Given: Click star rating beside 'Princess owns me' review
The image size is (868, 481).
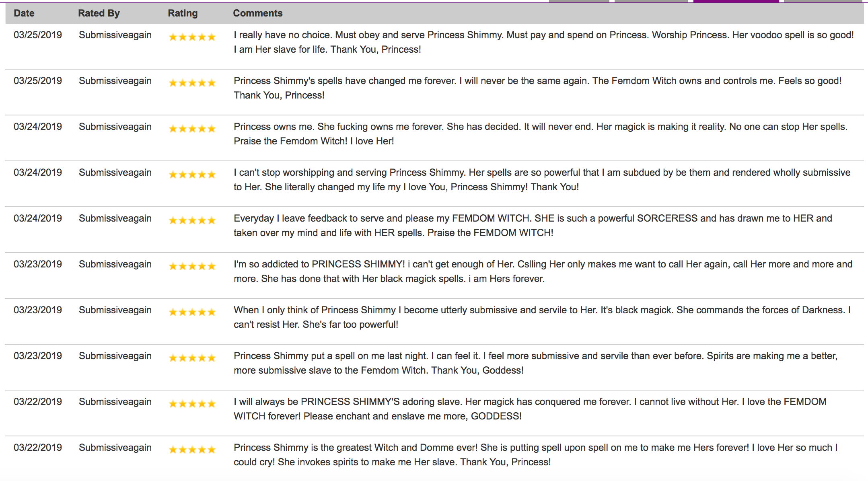Looking at the screenshot, I should pos(192,129).
